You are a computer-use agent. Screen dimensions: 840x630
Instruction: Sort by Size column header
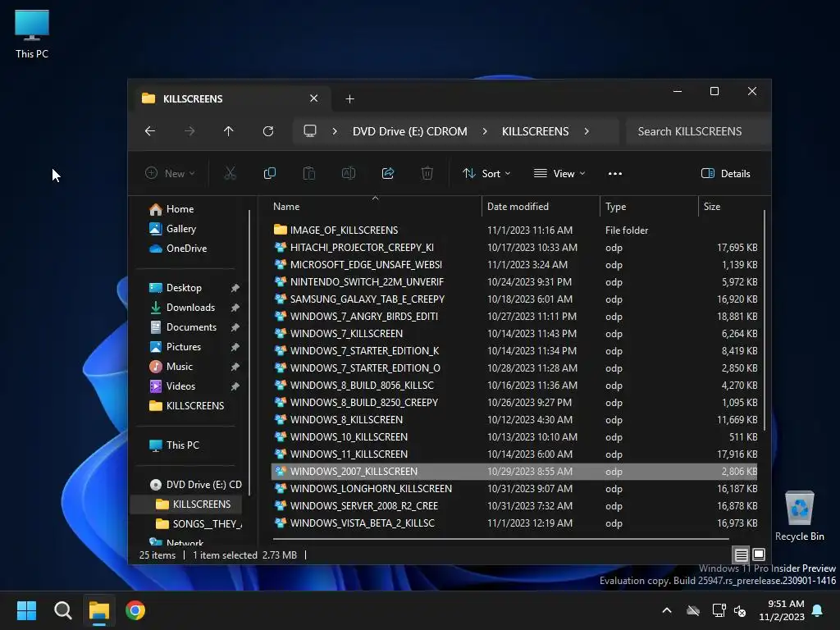[x=731, y=206]
